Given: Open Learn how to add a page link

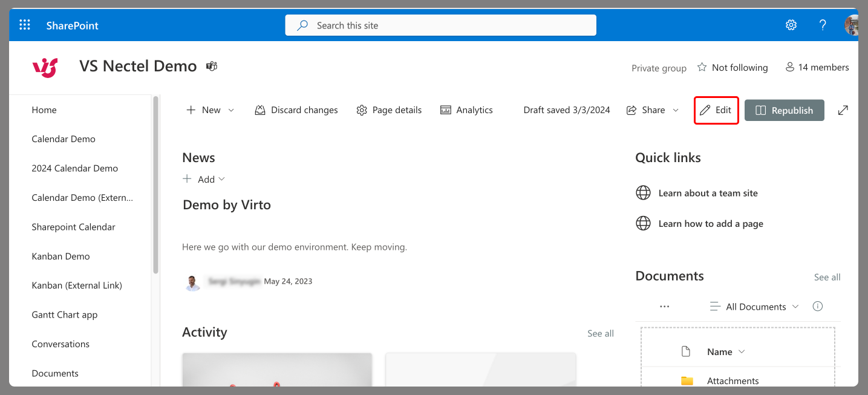Looking at the screenshot, I should [x=711, y=224].
